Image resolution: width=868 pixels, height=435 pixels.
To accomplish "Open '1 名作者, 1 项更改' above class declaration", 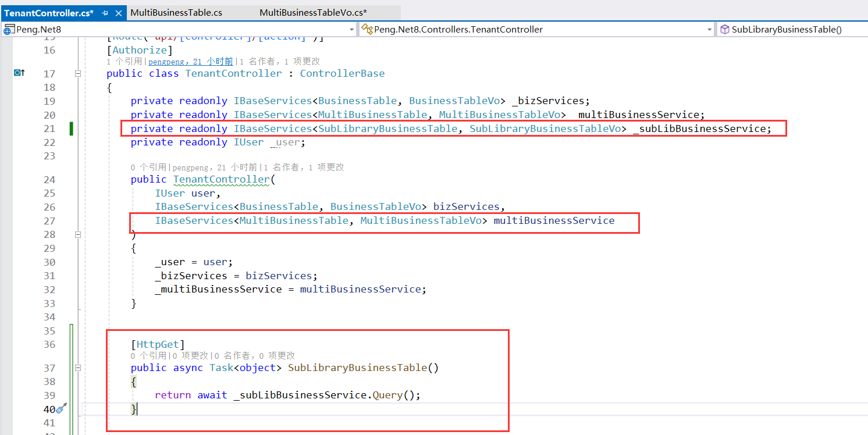I will coord(279,61).
